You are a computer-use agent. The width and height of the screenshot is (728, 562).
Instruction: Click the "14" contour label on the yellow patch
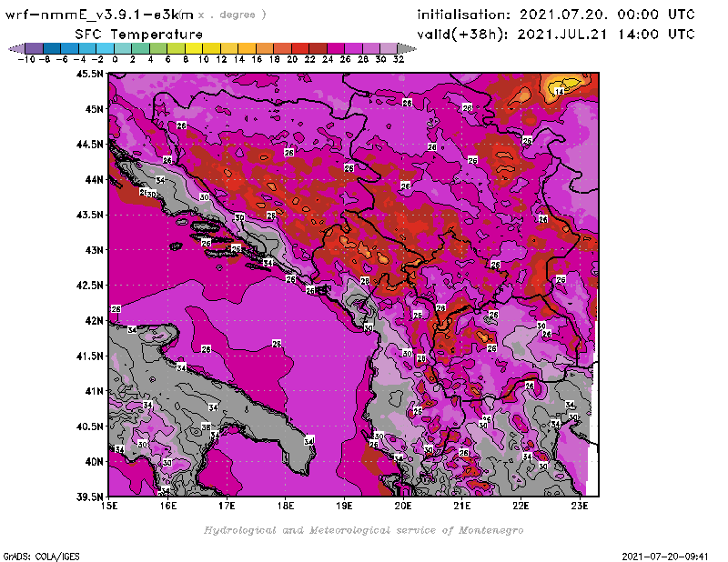pos(559,92)
